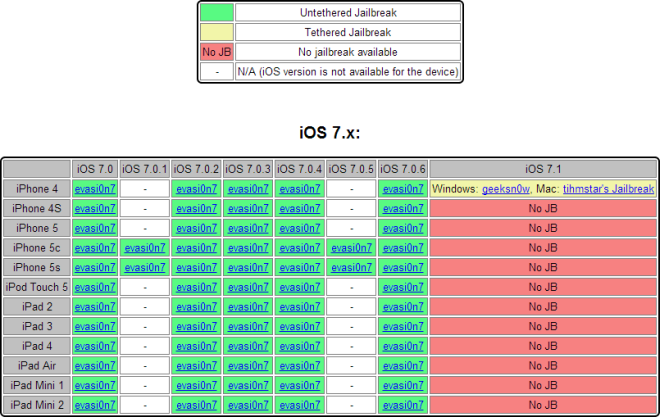Screen dimensions: 660x417
Task: Open evasi0n7 for iPhone 4 iOS 7.0.6
Action: pos(403,189)
